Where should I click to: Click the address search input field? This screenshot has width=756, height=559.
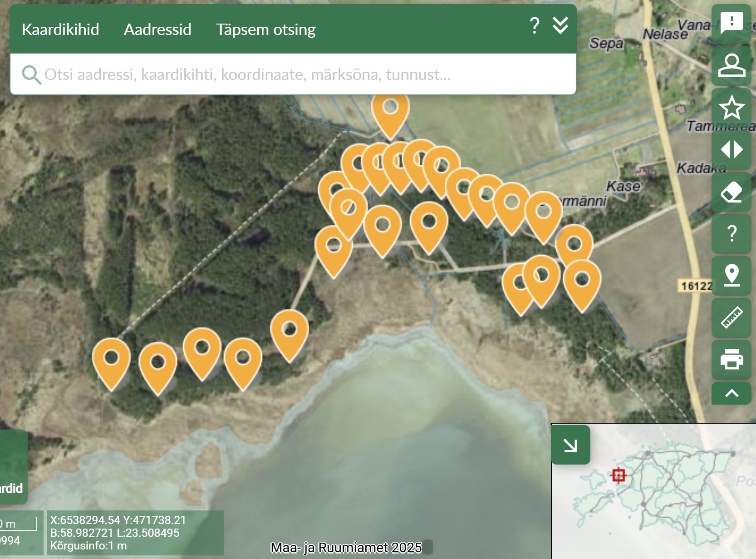(299, 74)
